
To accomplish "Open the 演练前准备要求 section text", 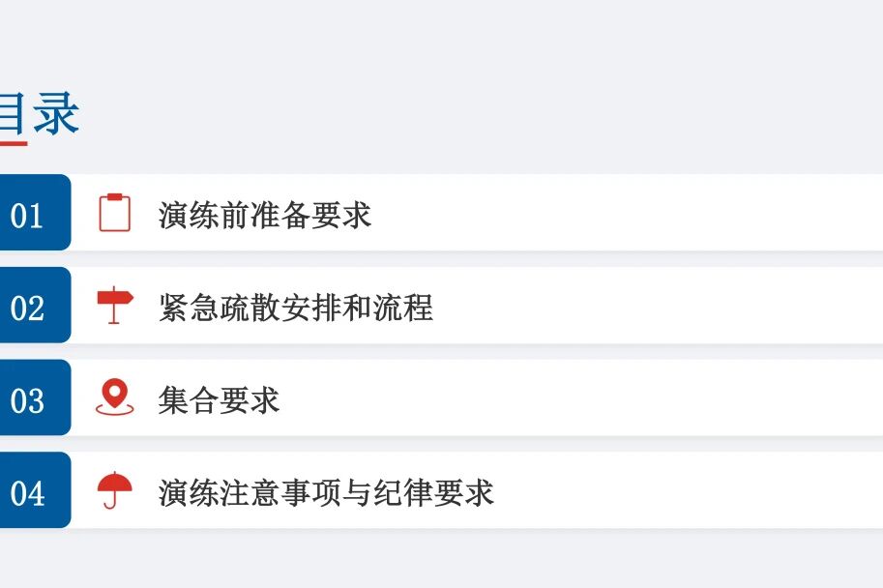I will point(265,215).
